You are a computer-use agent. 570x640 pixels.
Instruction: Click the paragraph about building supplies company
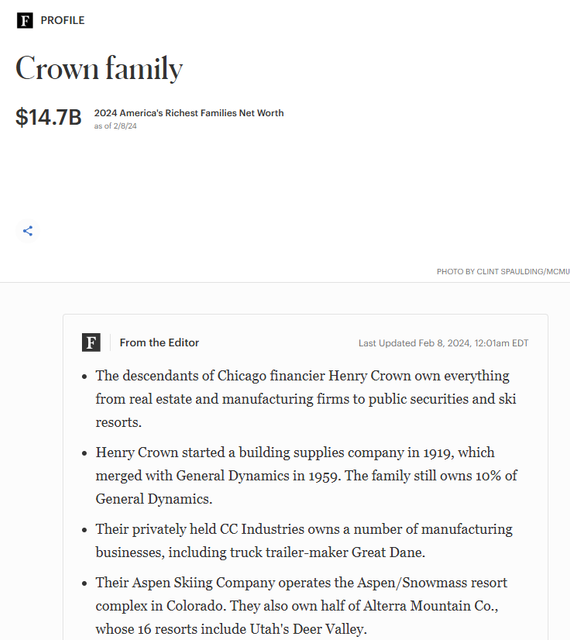click(306, 476)
